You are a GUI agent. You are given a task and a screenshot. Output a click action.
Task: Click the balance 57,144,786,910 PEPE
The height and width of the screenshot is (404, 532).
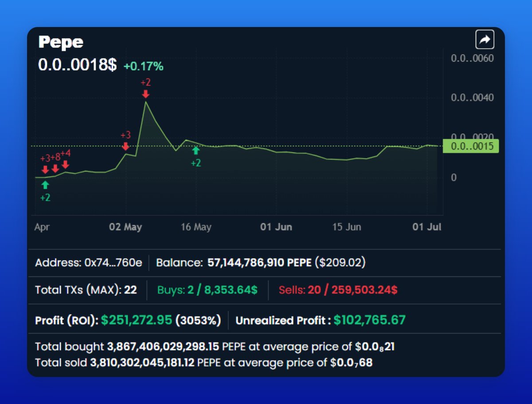(x=259, y=263)
